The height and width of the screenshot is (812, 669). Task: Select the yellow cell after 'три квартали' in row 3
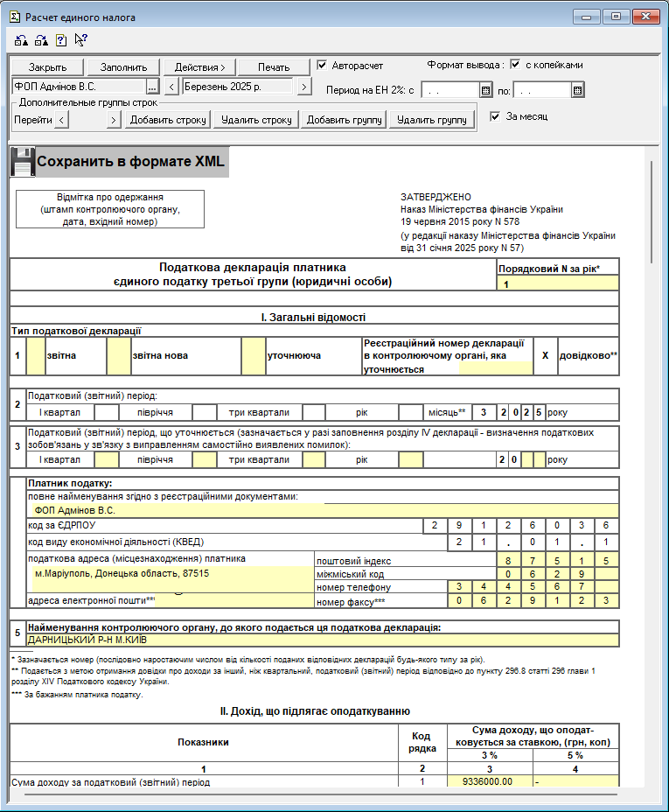314,460
